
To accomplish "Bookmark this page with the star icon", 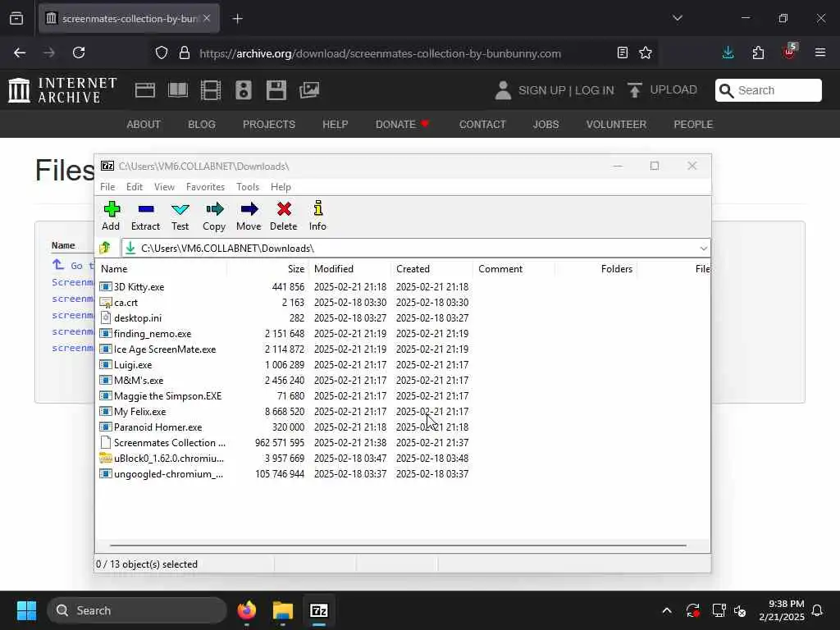I will [x=645, y=52].
